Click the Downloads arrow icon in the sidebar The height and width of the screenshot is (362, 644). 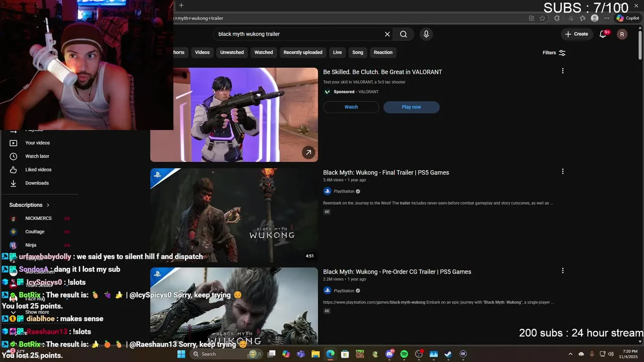(x=14, y=183)
